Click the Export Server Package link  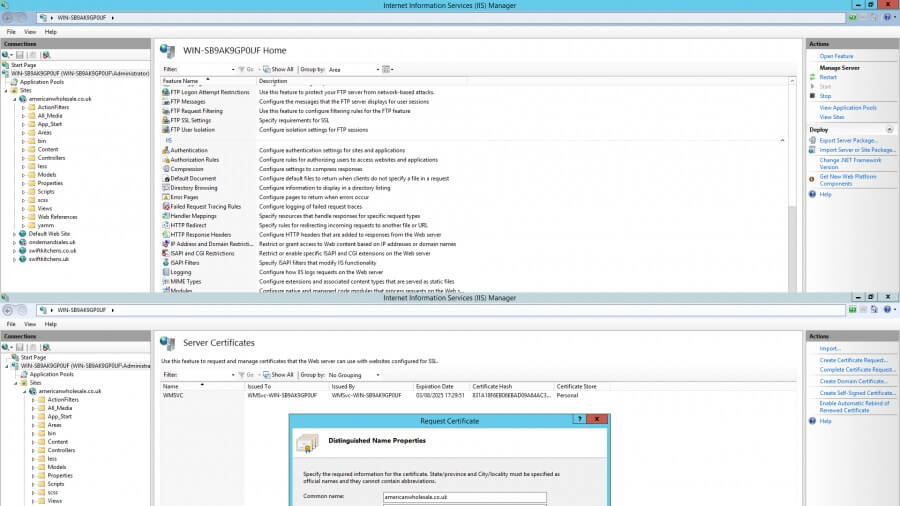[848, 140]
